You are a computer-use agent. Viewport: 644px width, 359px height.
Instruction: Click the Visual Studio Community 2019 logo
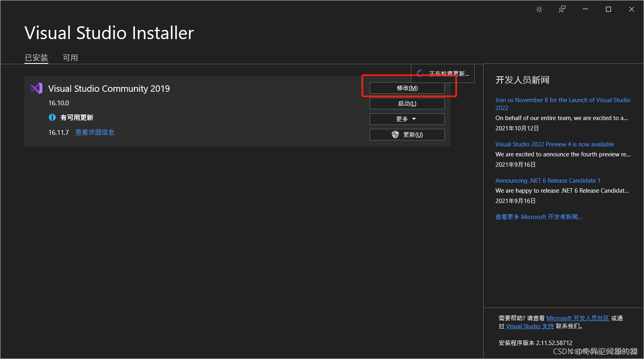pos(36,88)
